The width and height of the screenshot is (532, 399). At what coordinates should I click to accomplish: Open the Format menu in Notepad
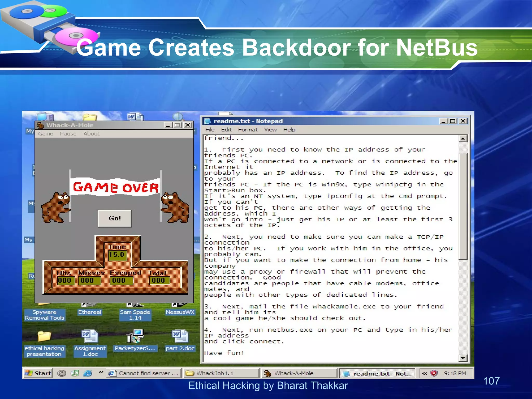[248, 130]
